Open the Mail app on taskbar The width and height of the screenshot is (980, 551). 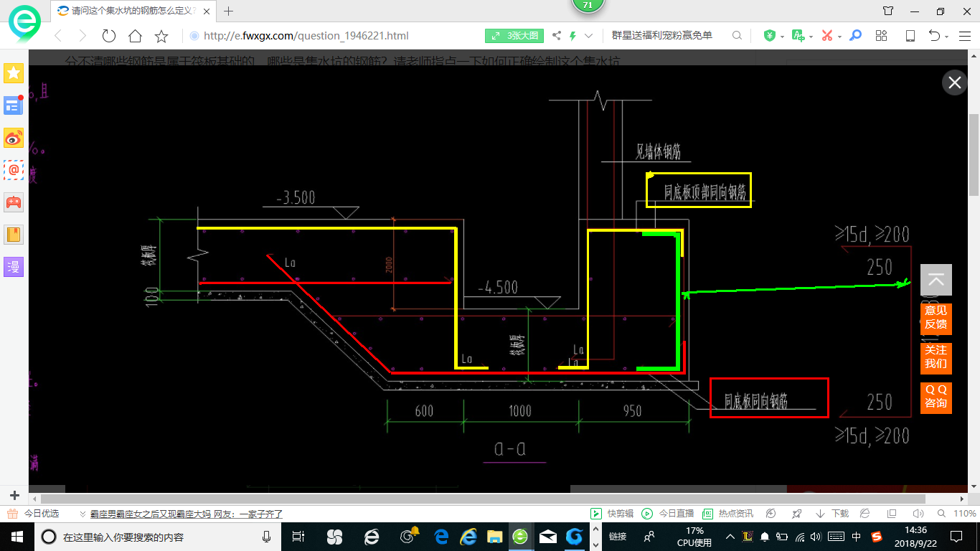tap(548, 536)
